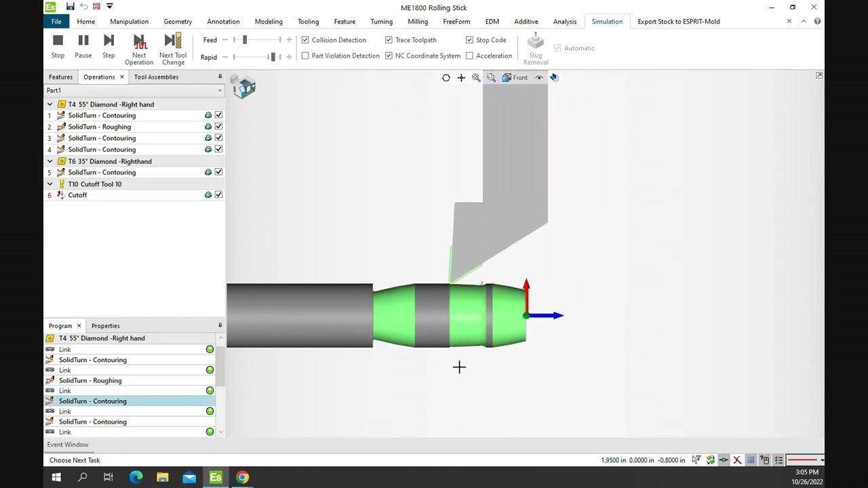
Task: Toggle Collision Detection checkbox
Action: click(305, 40)
